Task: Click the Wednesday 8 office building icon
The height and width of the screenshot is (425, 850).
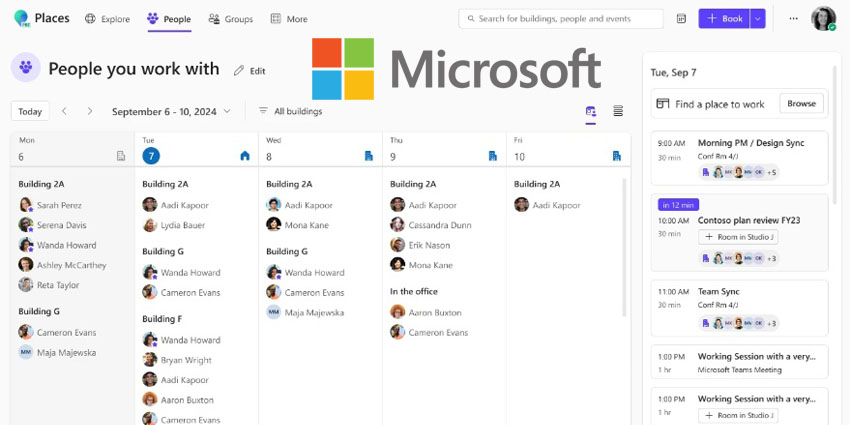Action: pos(369,156)
